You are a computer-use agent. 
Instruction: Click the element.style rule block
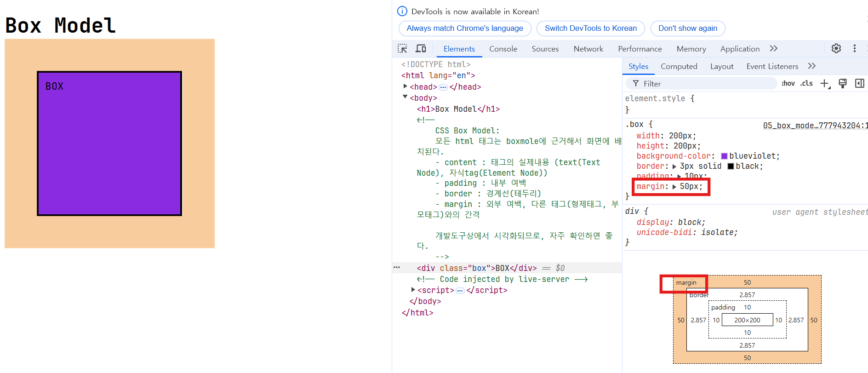pos(746,104)
